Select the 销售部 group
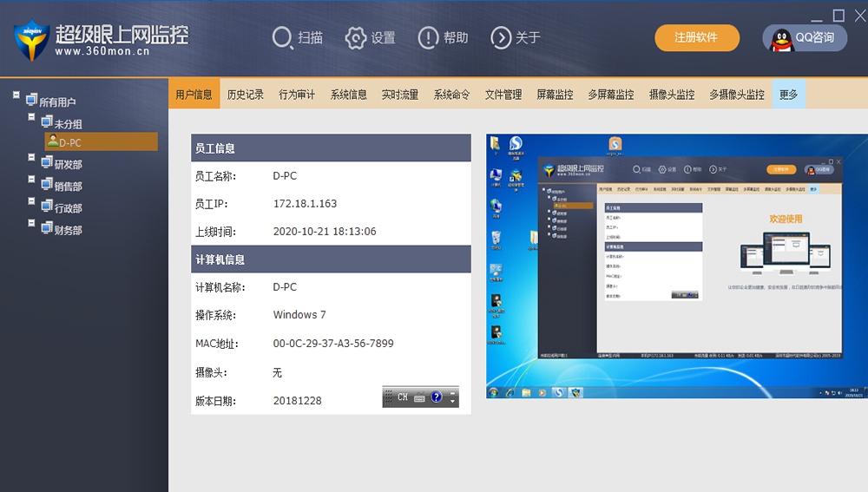Viewport: 868px width, 492px height. click(68, 186)
